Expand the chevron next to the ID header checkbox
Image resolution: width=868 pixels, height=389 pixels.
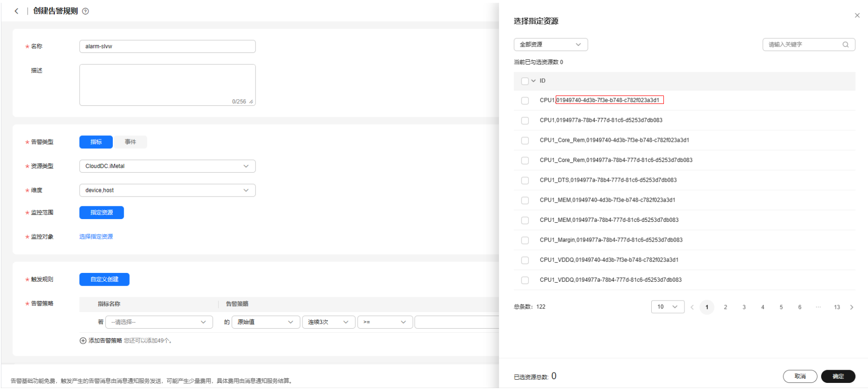pos(533,81)
